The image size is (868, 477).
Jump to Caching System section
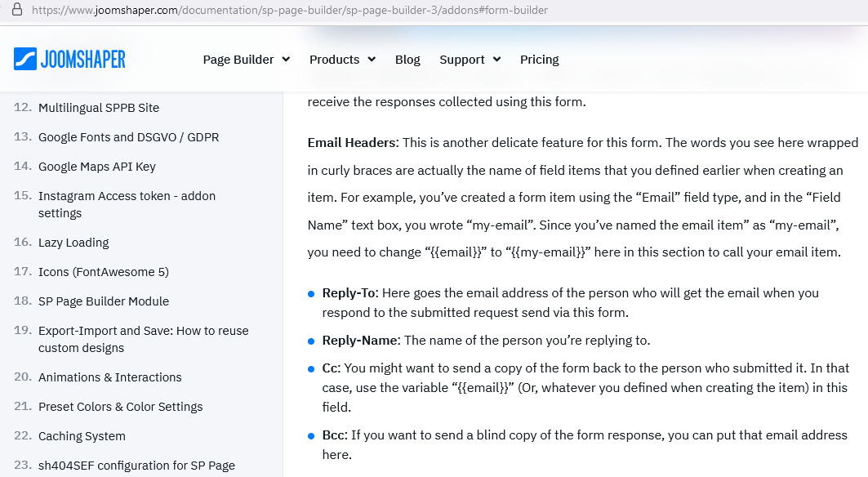coord(82,436)
